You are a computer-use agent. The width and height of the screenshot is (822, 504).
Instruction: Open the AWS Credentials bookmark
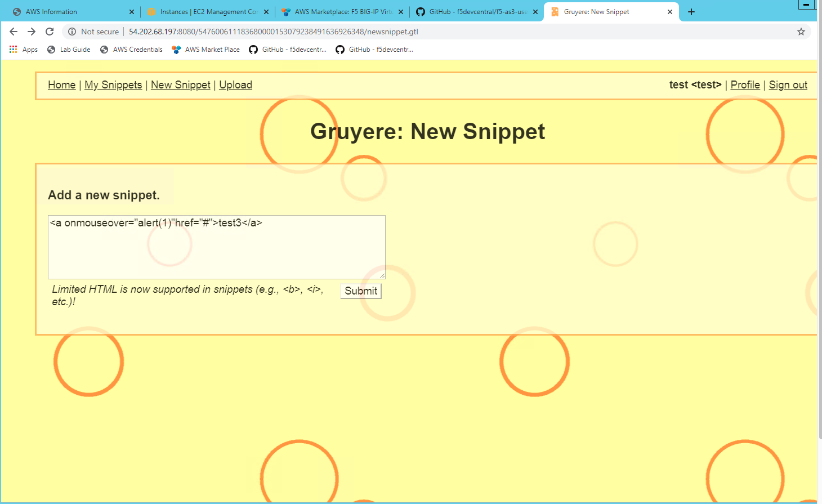(x=131, y=50)
